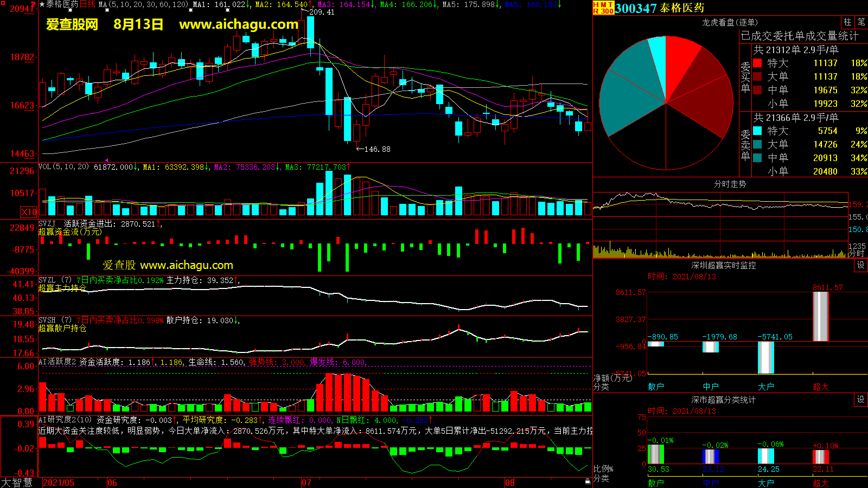Switch to 笔 tick view
Image resolution: width=868 pixels, height=488 pixels.
[861, 22]
